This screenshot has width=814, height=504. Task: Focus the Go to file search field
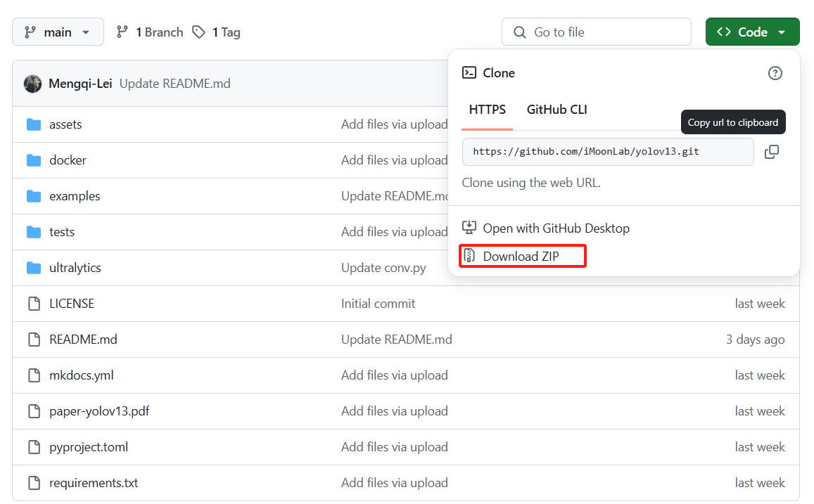[596, 32]
